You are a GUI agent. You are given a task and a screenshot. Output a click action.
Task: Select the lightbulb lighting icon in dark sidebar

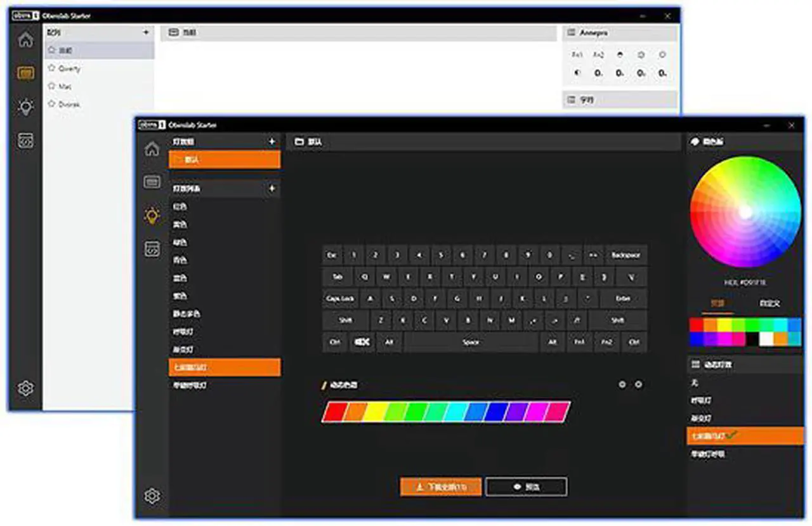tap(152, 216)
